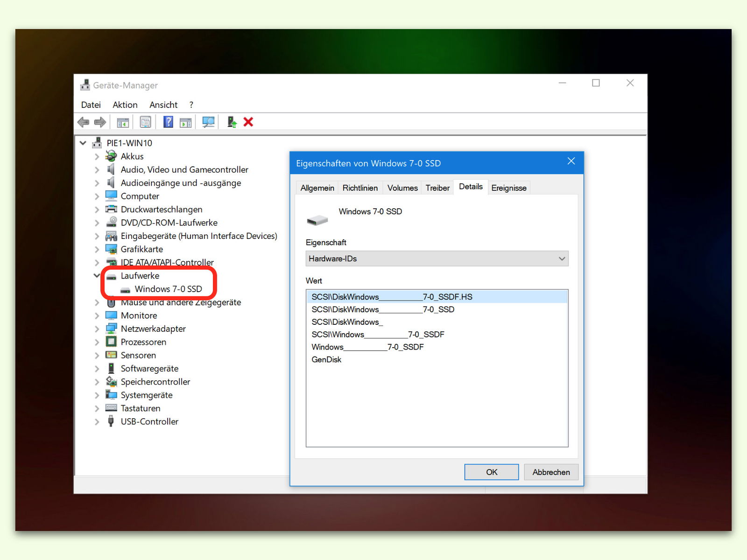Screen dimensions: 747x560
Task: Confirm with the OK button
Action: point(492,472)
